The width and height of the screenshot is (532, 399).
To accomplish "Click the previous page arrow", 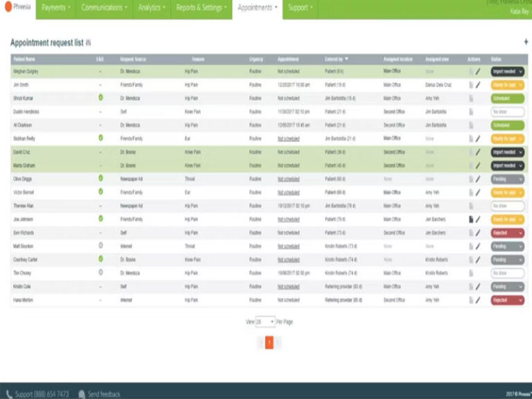I will pyautogui.click(x=261, y=343).
